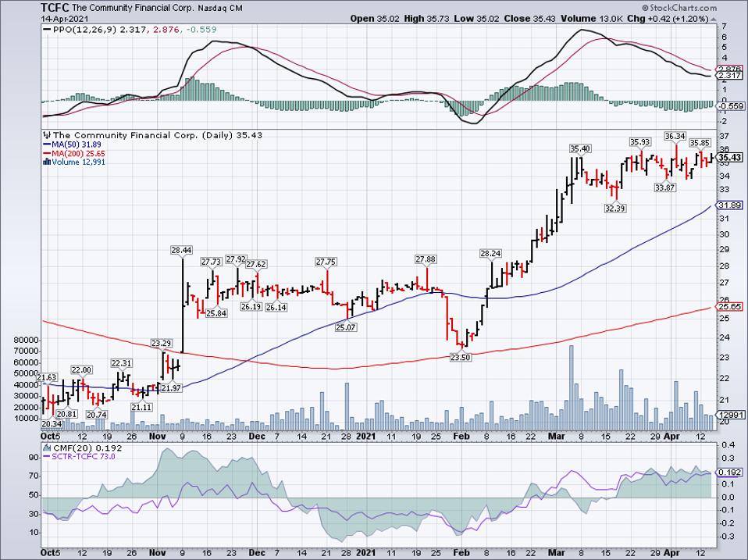
Task: Click the 27.73 price label
Action: (211, 262)
